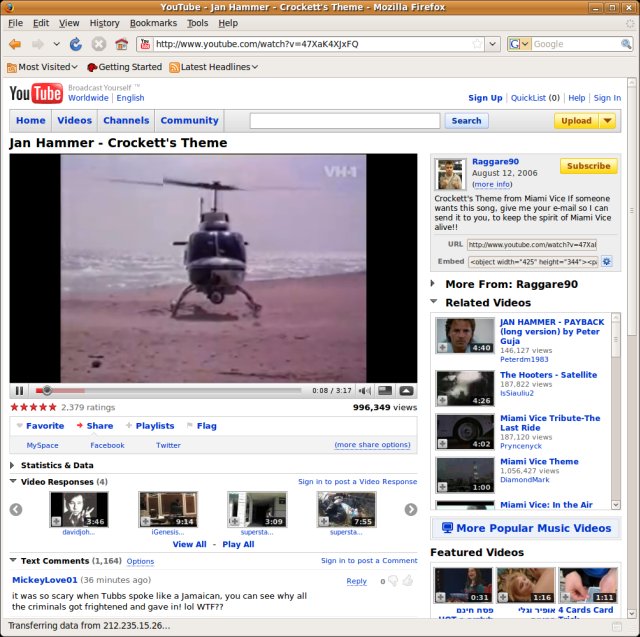The width and height of the screenshot is (640, 637).
Task: Click the video progress seek bar
Action: [x=170, y=391]
